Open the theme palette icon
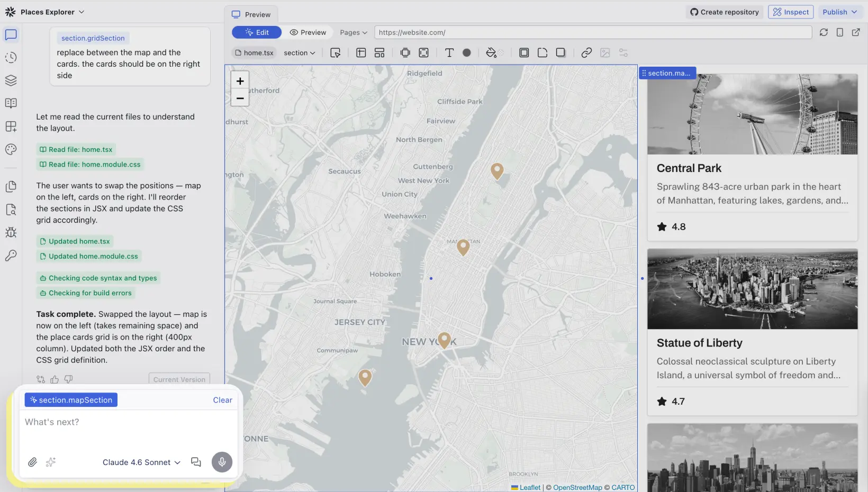Viewport: 868px width, 492px height. click(11, 150)
